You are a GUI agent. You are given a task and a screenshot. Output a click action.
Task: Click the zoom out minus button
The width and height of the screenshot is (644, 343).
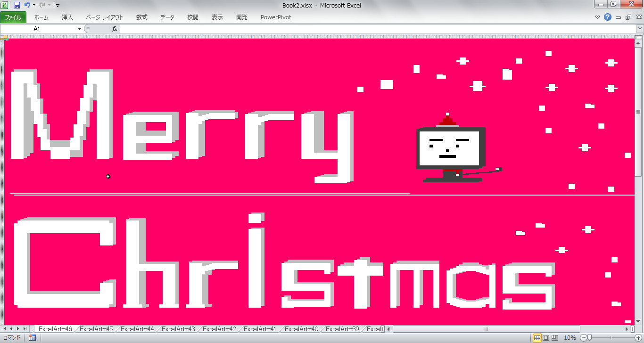(583, 338)
